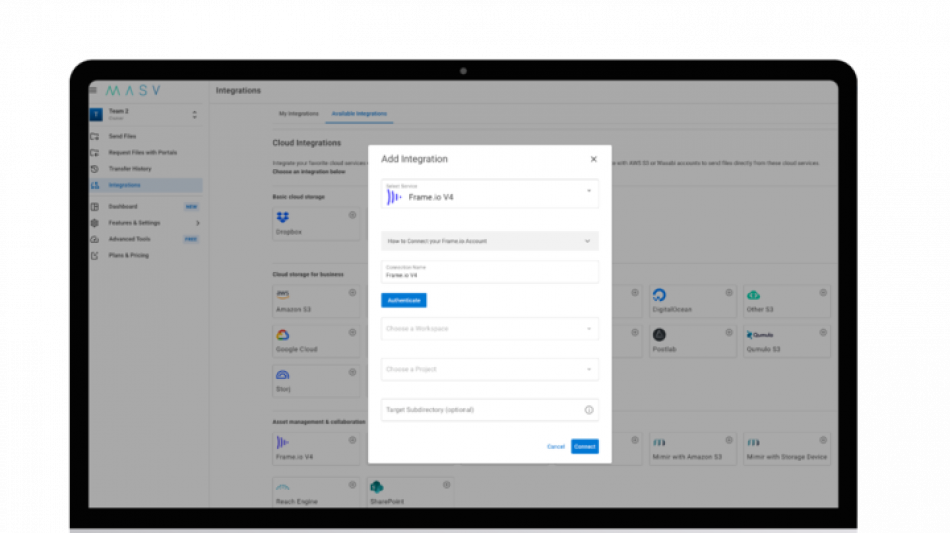
Task: Open Transfer History in the sidebar
Action: 130,169
